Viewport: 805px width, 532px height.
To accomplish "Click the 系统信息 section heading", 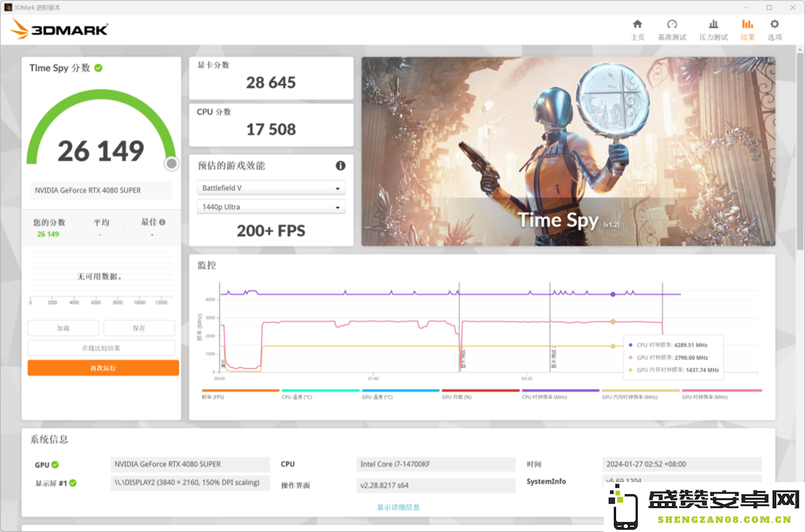I will [49, 439].
